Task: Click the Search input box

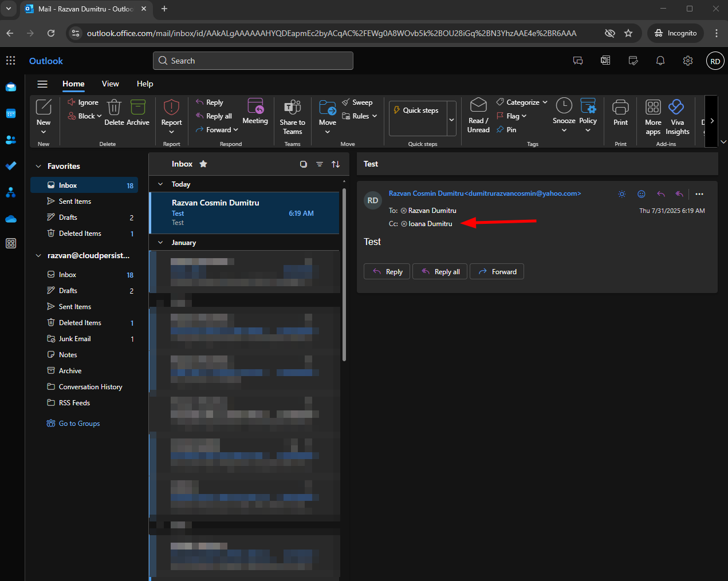Action: [x=253, y=61]
